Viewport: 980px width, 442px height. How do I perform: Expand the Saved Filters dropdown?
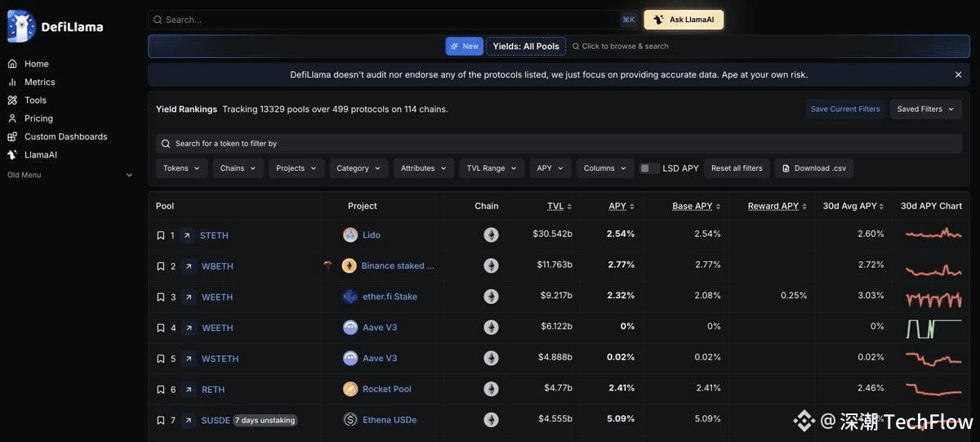click(925, 109)
